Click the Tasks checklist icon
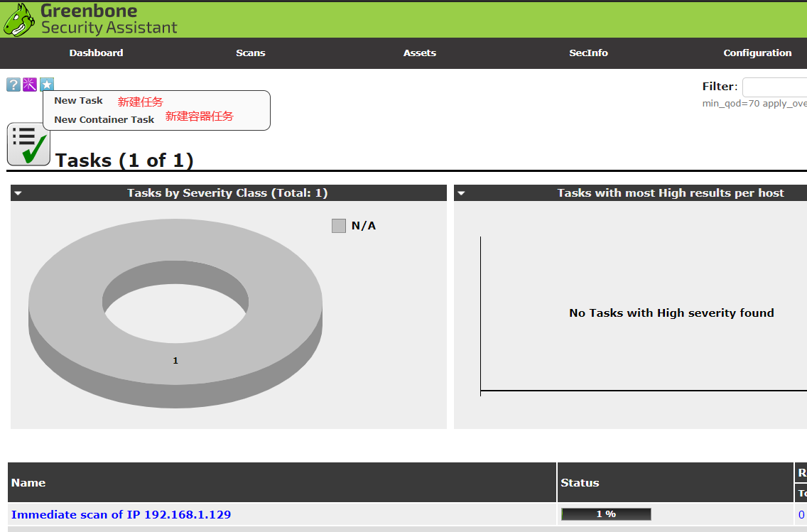 click(x=28, y=144)
